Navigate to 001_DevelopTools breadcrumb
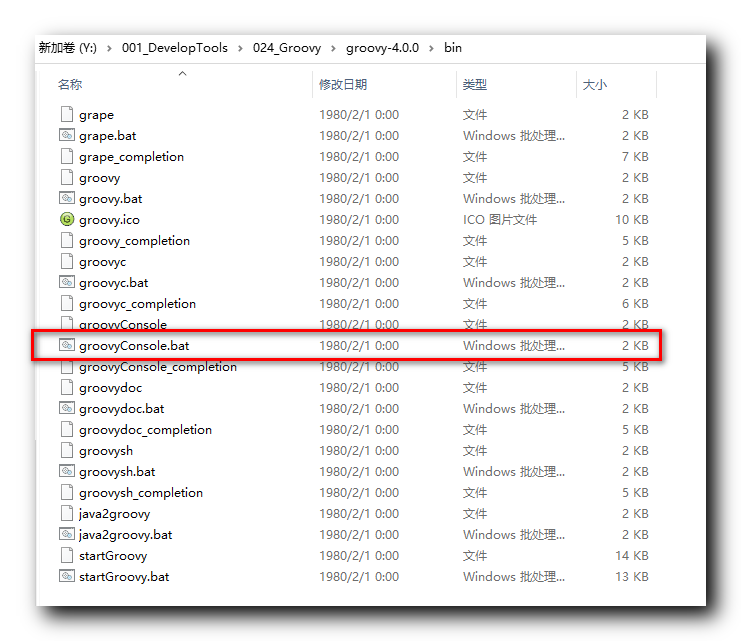 pos(175,48)
